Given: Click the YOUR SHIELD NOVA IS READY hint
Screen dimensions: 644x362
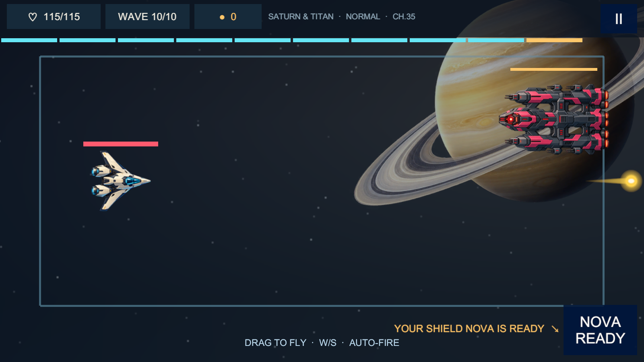Looking at the screenshot, I should [469, 329].
